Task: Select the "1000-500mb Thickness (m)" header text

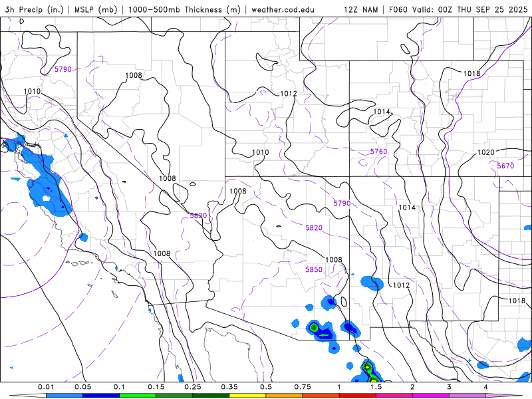Action: click(x=184, y=9)
